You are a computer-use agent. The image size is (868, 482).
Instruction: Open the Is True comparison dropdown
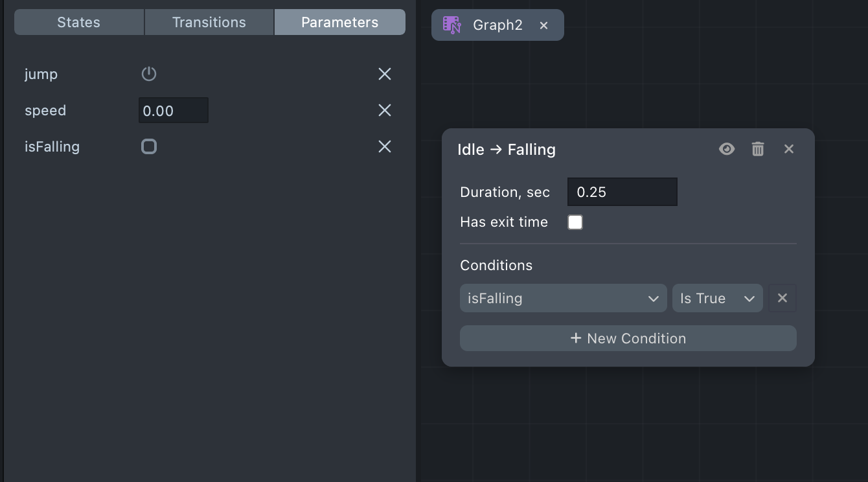717,298
